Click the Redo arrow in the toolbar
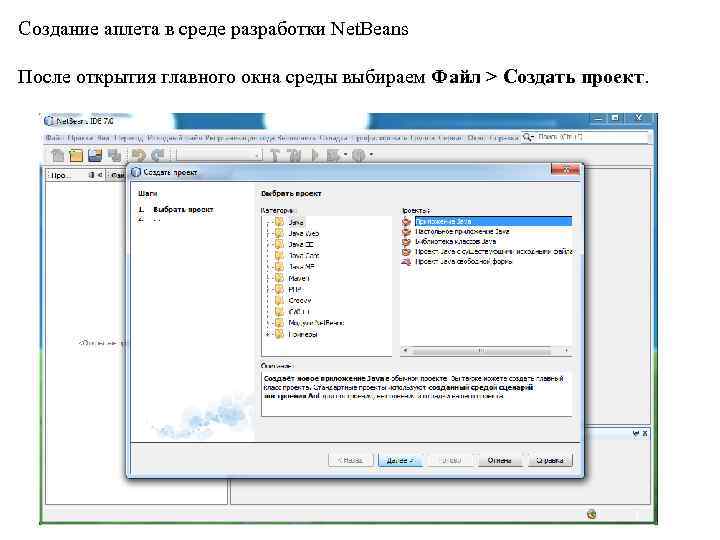Viewport: 720px width, 540px height. [158, 155]
